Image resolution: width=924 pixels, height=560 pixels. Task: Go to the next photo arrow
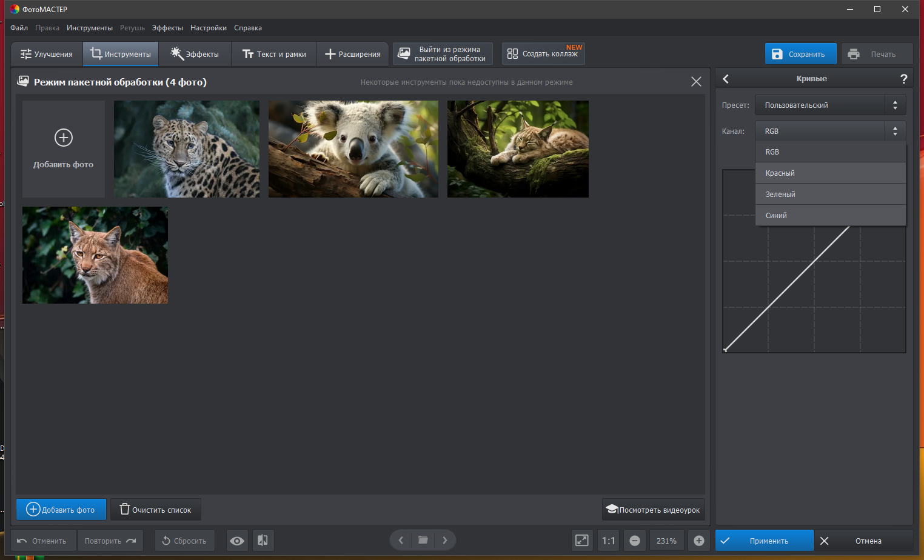pyautogui.click(x=445, y=540)
